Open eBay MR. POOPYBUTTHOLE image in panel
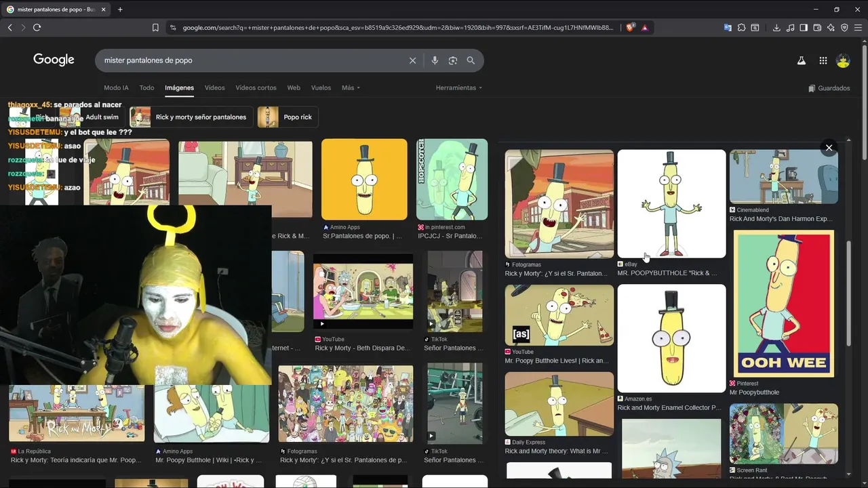The height and width of the screenshot is (488, 868). point(671,204)
